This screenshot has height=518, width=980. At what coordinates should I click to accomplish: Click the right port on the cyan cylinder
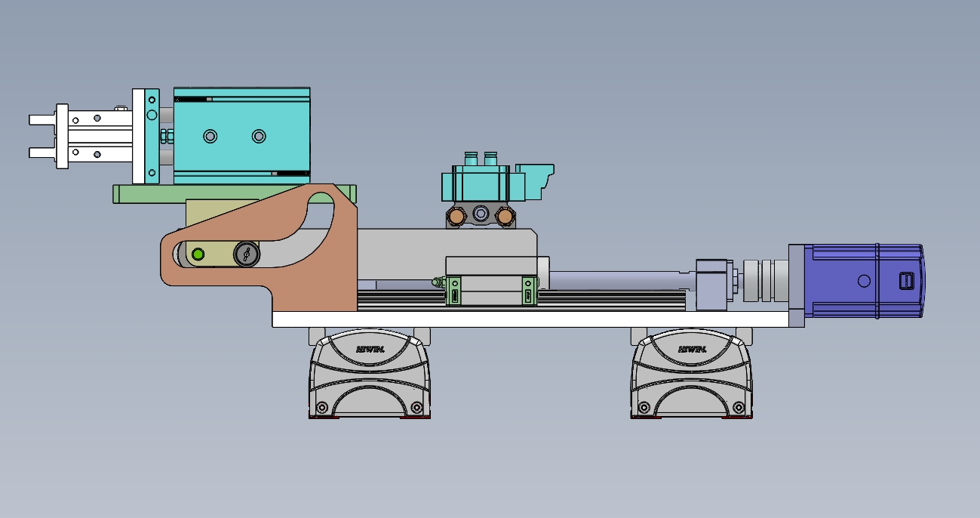coord(259,136)
